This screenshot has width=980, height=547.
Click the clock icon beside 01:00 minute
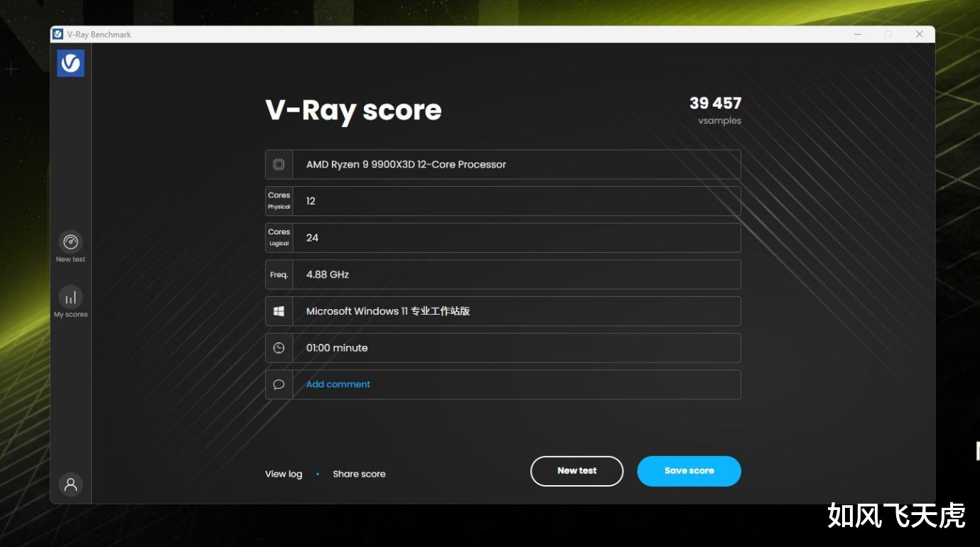[279, 348]
